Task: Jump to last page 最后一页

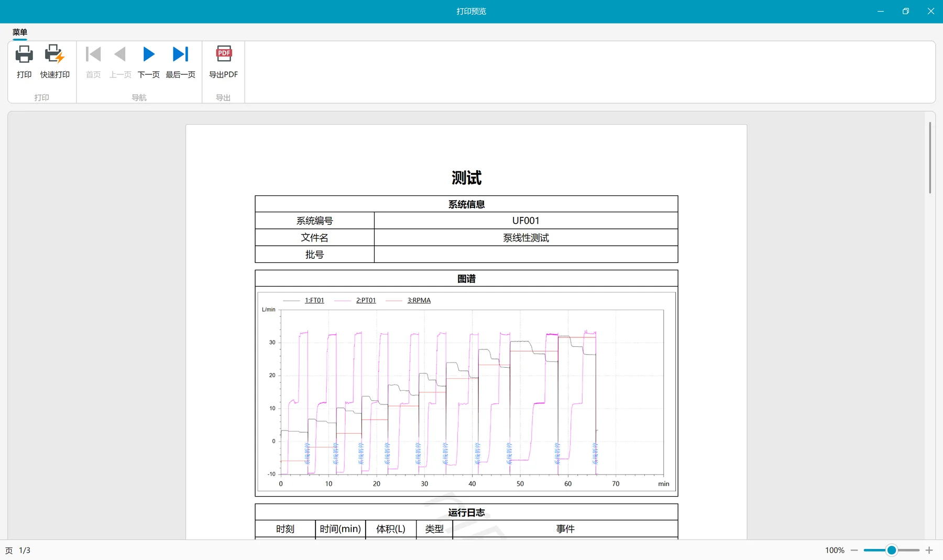Action: 180,54
